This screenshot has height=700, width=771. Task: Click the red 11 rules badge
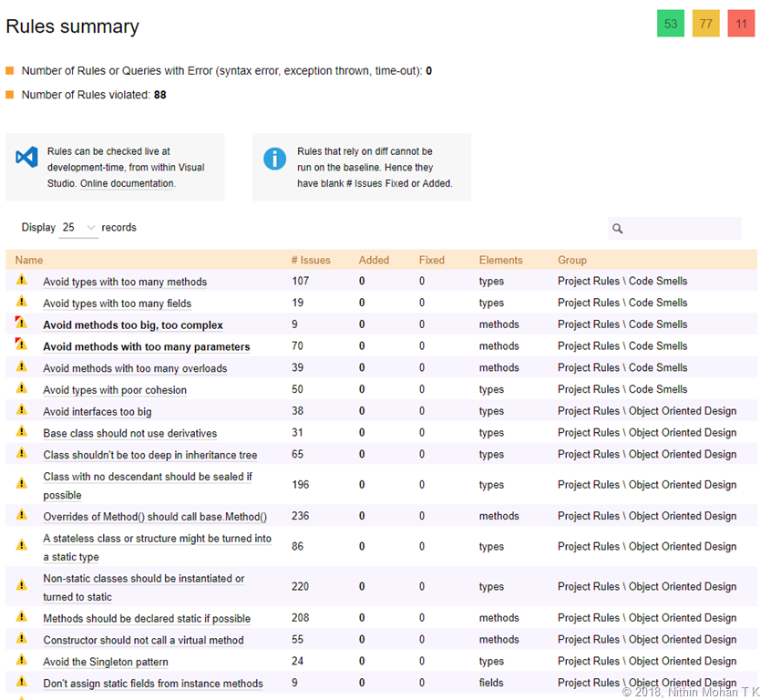point(741,24)
